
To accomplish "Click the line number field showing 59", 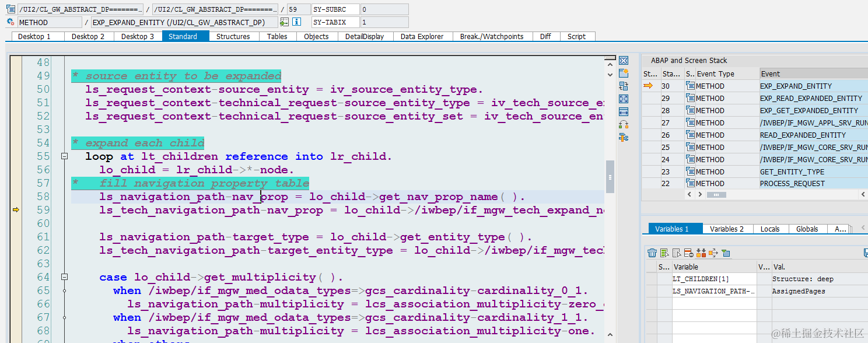I will tap(298, 9).
